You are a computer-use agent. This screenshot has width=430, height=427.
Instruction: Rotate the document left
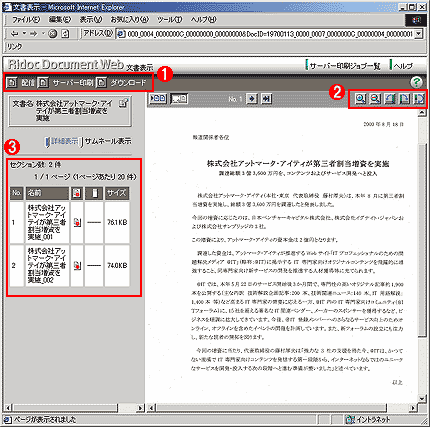pos(390,99)
